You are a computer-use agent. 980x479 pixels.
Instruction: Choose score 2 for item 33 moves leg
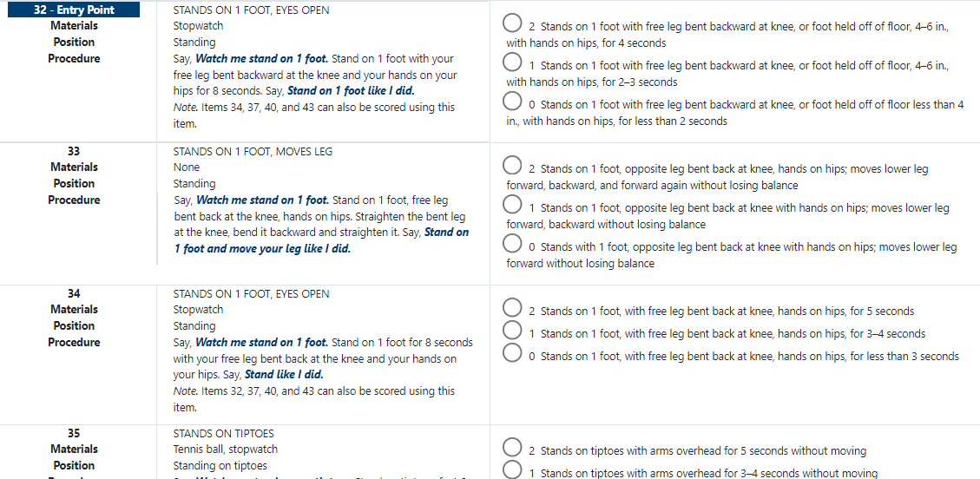(x=513, y=167)
